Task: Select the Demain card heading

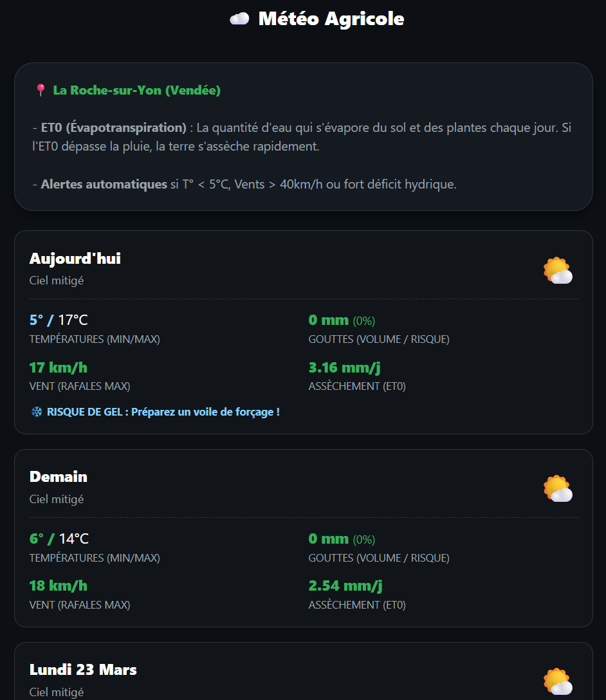Action: point(59,477)
